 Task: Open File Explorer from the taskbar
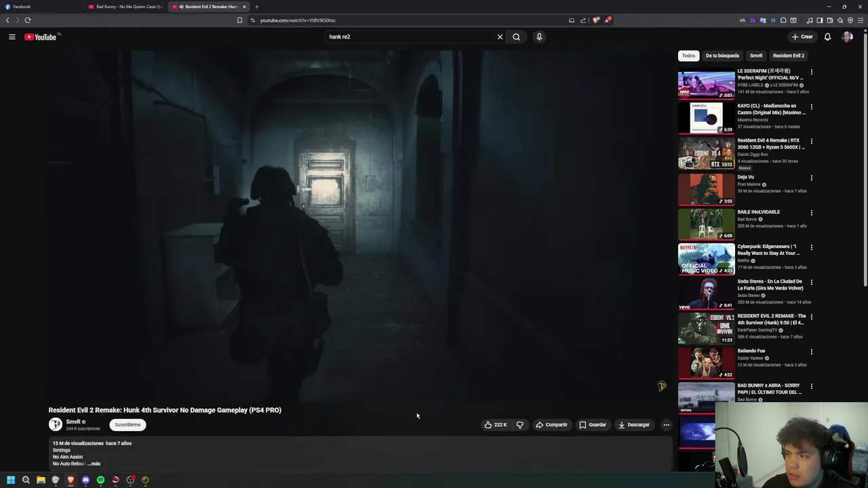(41, 480)
